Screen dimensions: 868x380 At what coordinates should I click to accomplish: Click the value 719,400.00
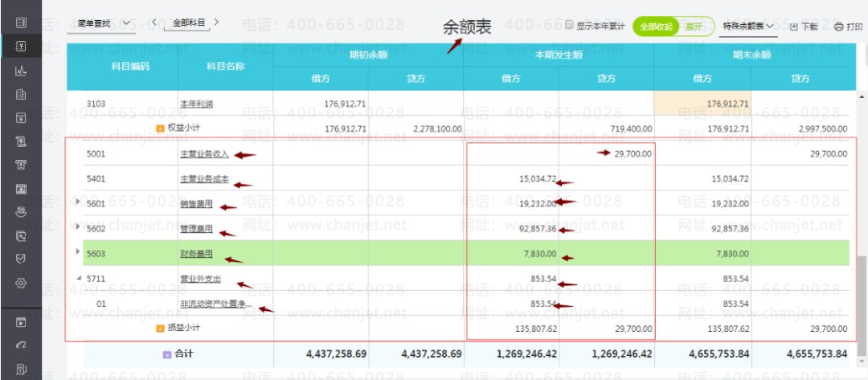tap(631, 129)
